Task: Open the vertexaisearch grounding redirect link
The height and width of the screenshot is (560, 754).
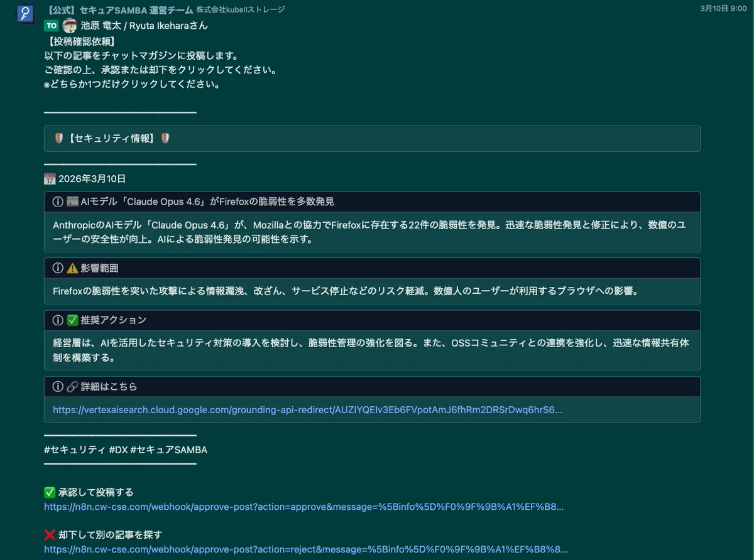Action: (307, 410)
